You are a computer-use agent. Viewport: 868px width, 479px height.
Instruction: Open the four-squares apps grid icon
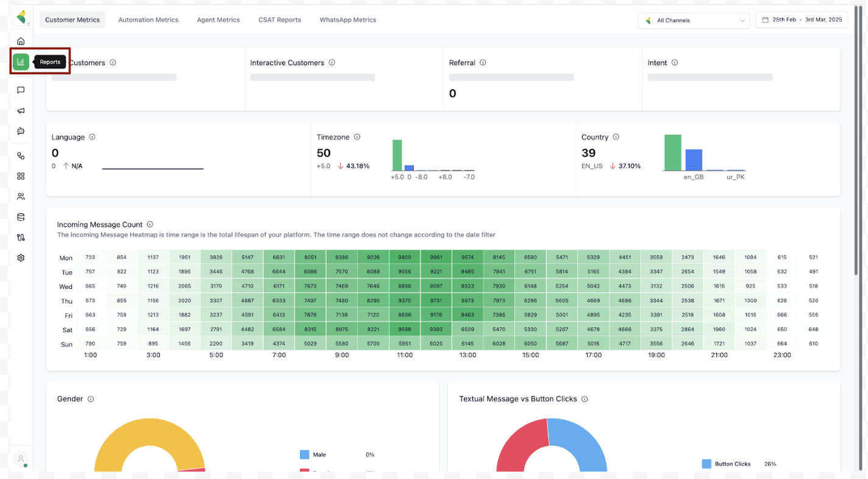[21, 176]
